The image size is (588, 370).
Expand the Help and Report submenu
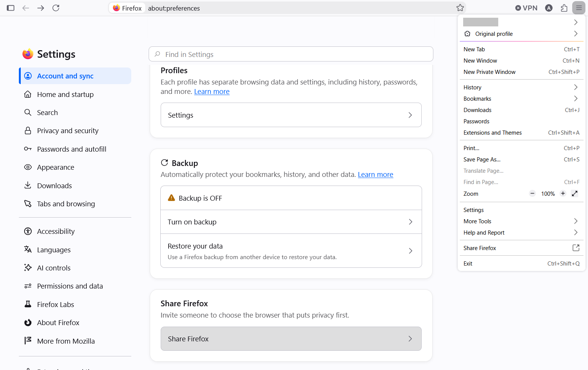click(521, 232)
